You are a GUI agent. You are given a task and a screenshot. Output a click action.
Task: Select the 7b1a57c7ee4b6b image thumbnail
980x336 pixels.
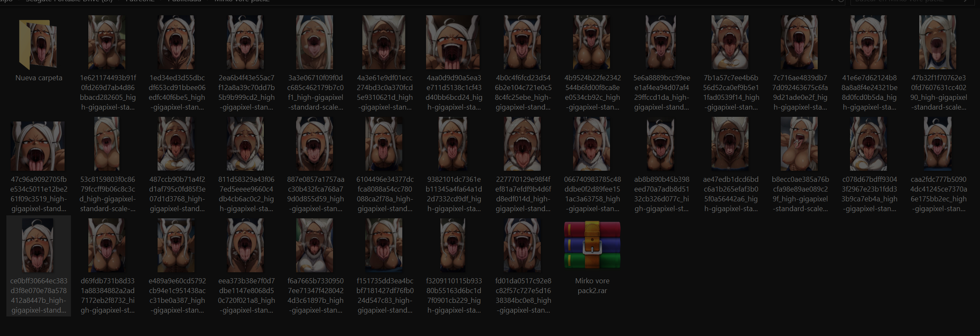(x=730, y=42)
